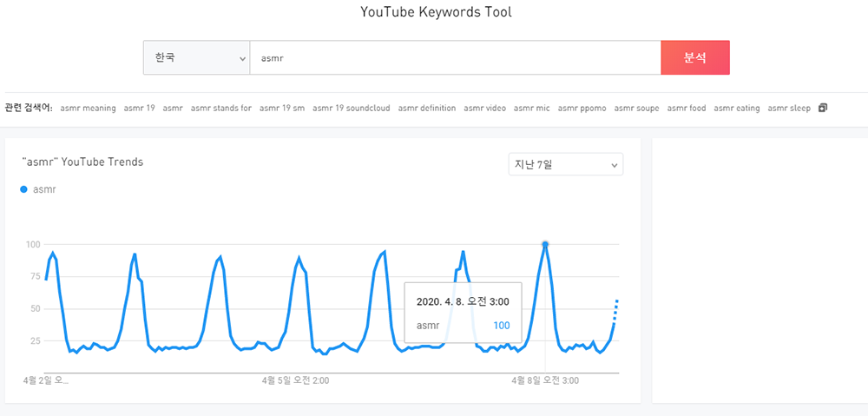Select related keyword 'asmr 19 soundcloud'
Screen dimensions: 868x416
click(x=351, y=108)
